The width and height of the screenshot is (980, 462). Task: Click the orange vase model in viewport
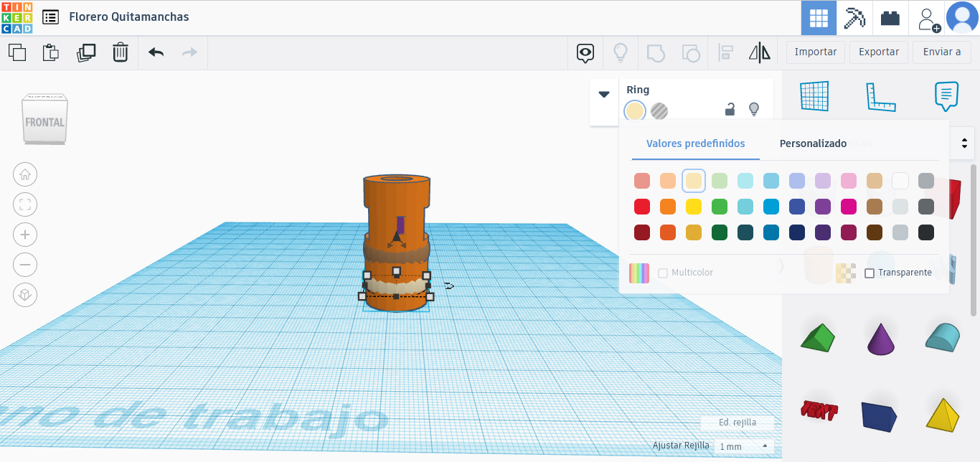click(396, 244)
